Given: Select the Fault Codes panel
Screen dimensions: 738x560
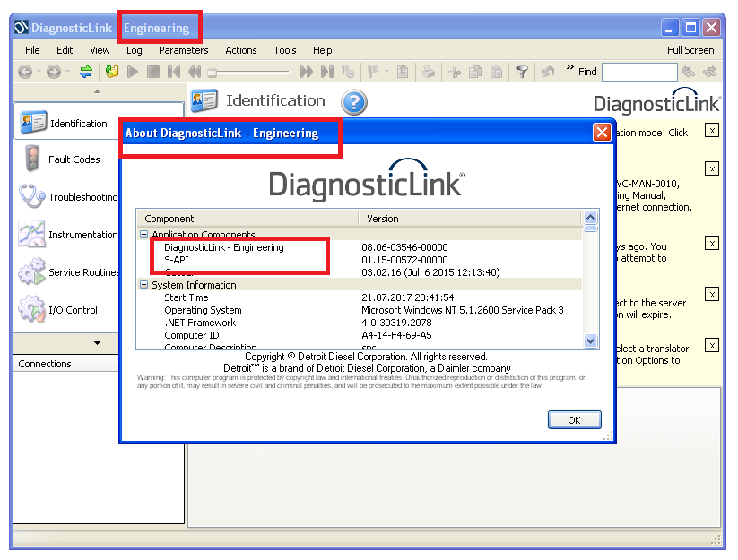Looking at the screenshot, I should point(65,159).
